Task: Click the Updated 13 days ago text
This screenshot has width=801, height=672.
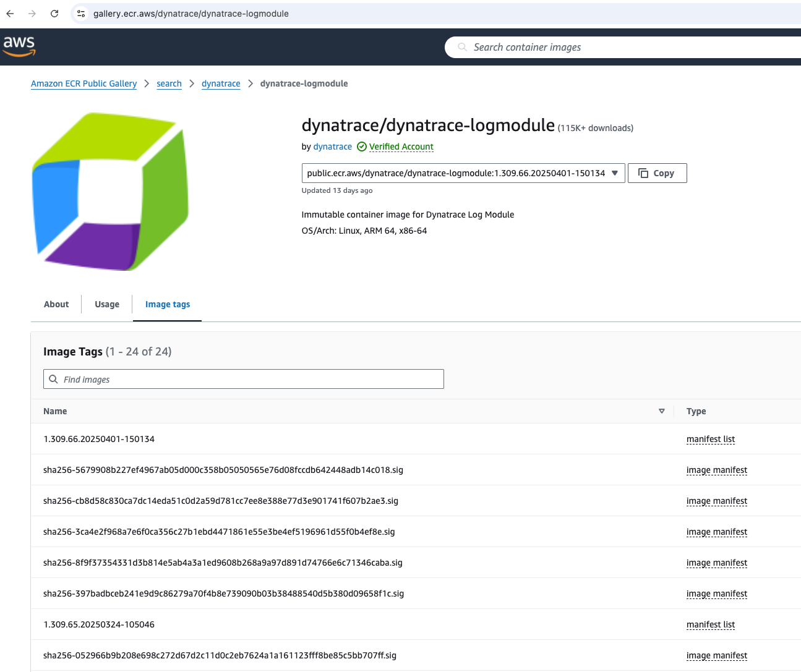Action: (x=337, y=190)
